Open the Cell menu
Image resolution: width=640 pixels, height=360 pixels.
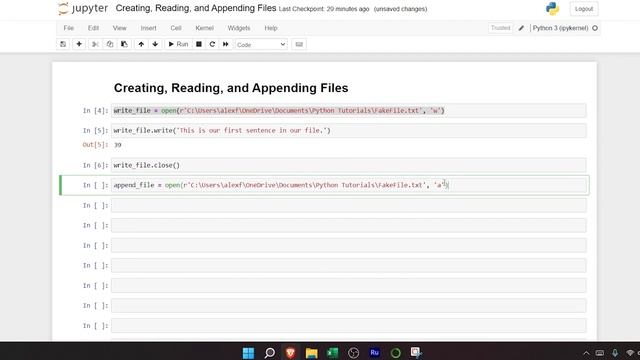coord(176,28)
